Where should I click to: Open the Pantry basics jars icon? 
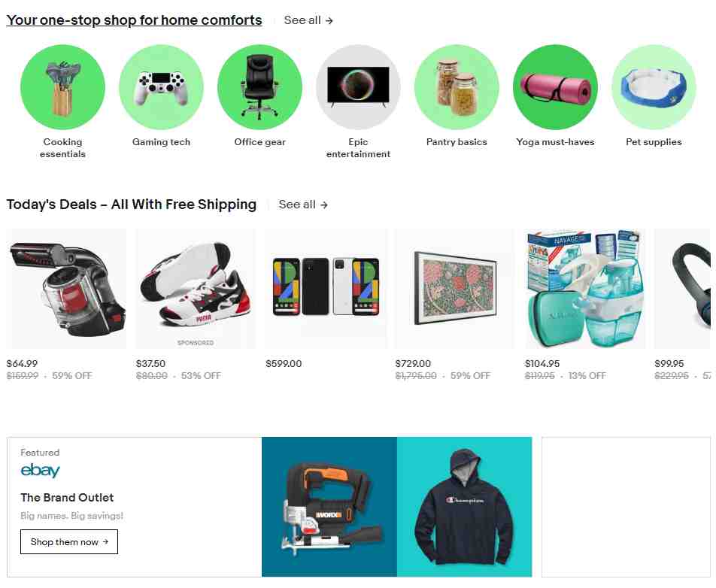pos(457,86)
